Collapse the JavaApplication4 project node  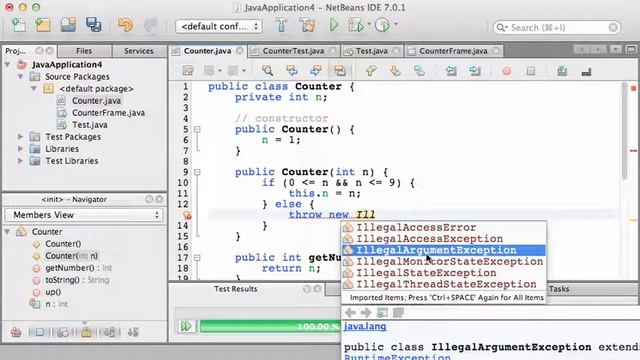point(8,64)
